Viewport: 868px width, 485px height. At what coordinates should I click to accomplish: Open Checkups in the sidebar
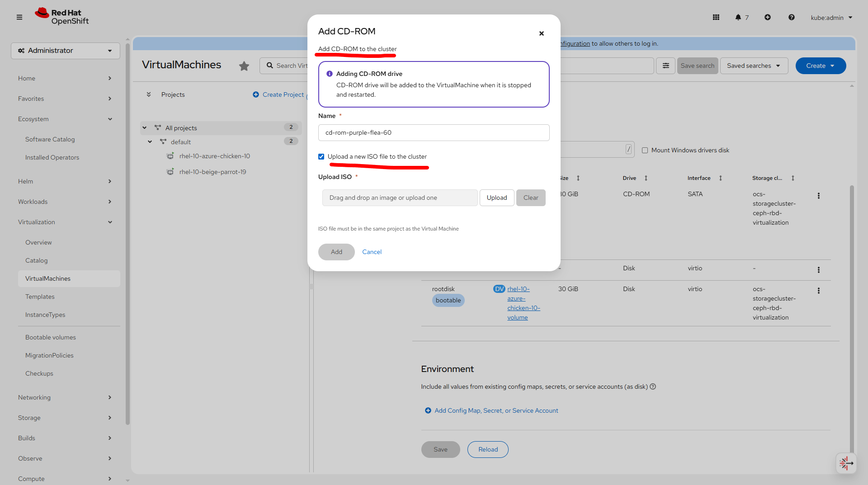[39, 373]
